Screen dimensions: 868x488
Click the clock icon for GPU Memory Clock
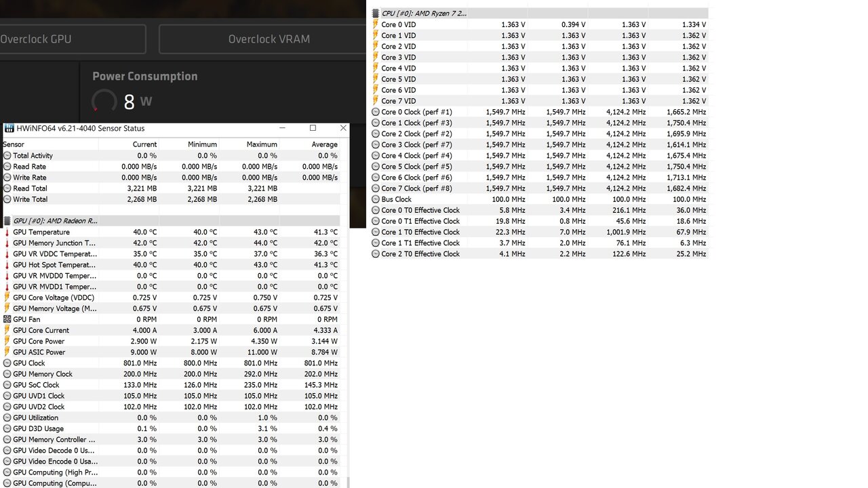[7, 374]
